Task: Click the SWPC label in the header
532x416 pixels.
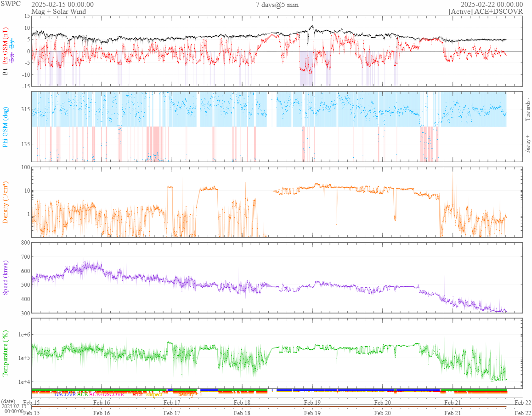Action: pyautogui.click(x=11, y=4)
